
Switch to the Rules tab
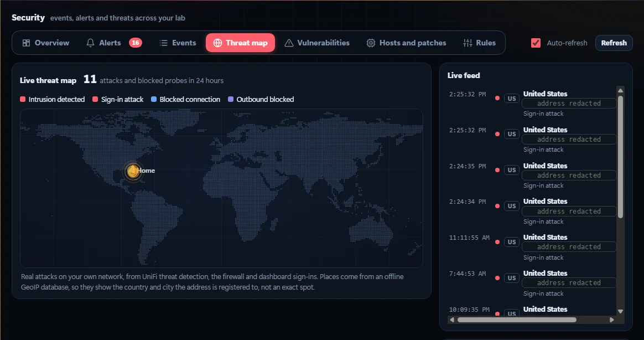coord(479,43)
